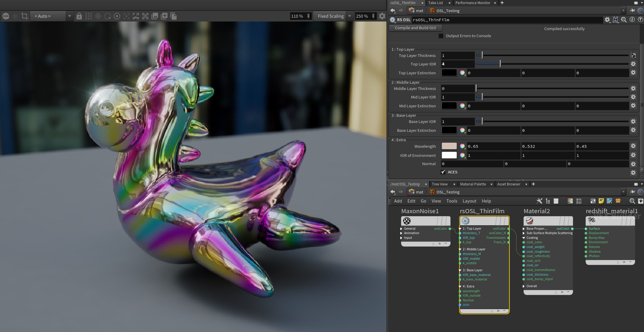
Task: Select the crop region tool
Action: (24, 16)
